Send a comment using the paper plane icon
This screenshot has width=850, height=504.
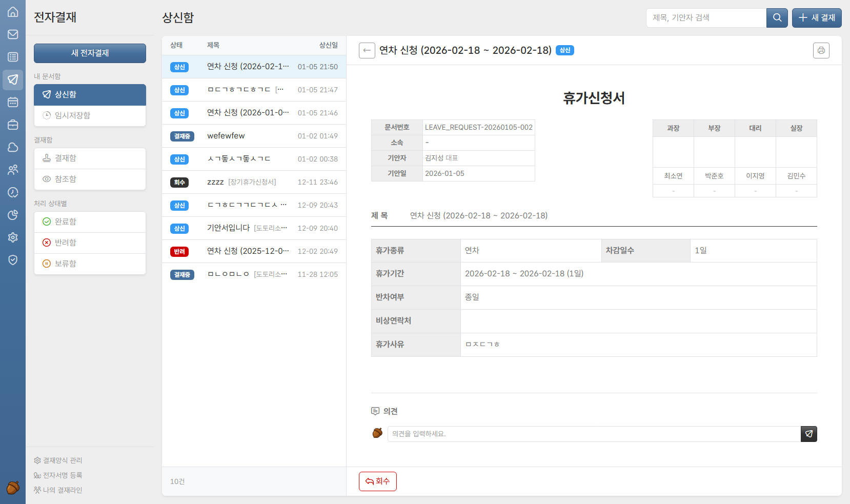click(x=809, y=434)
